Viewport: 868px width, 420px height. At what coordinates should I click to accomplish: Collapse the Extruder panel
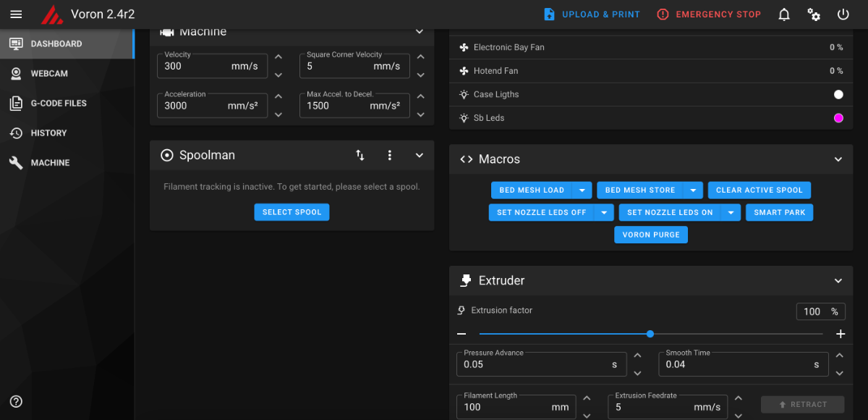click(838, 280)
